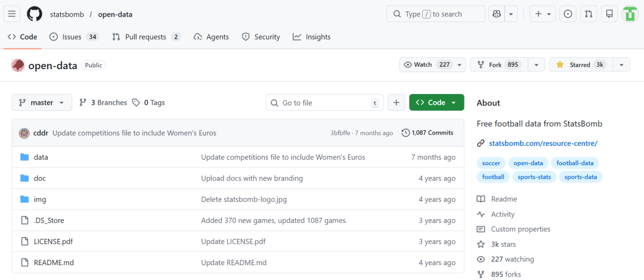Open the statsbomb.com/resource-centre link
Screen dimensions: 644x280
pyautogui.click(x=543, y=144)
